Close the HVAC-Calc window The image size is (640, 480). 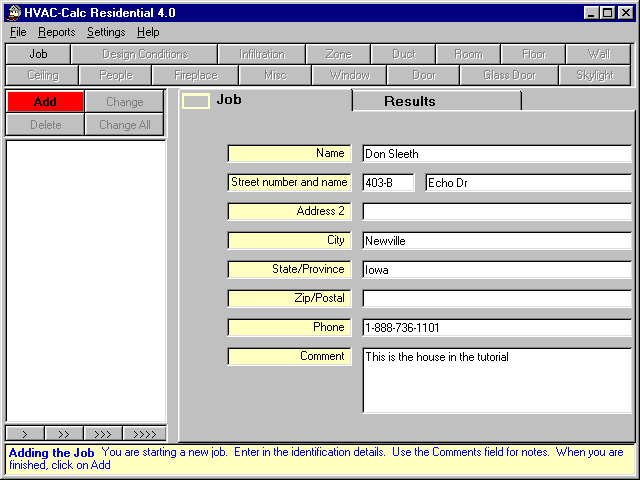pos(625,13)
